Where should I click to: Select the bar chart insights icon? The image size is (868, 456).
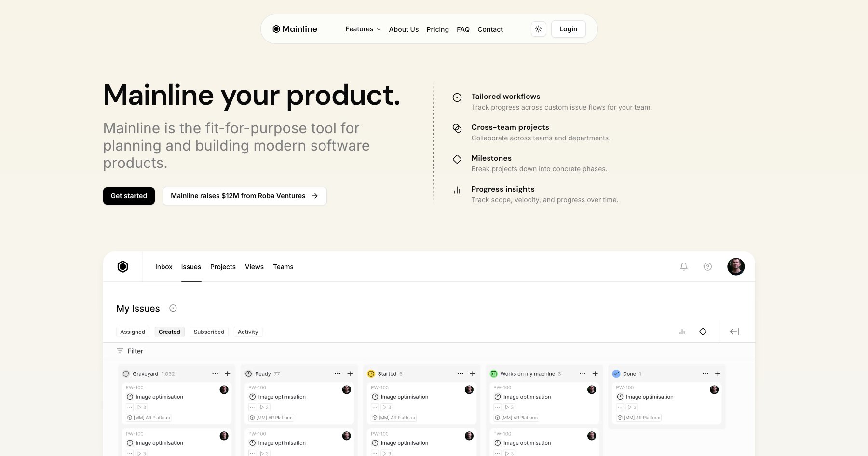pyautogui.click(x=681, y=332)
